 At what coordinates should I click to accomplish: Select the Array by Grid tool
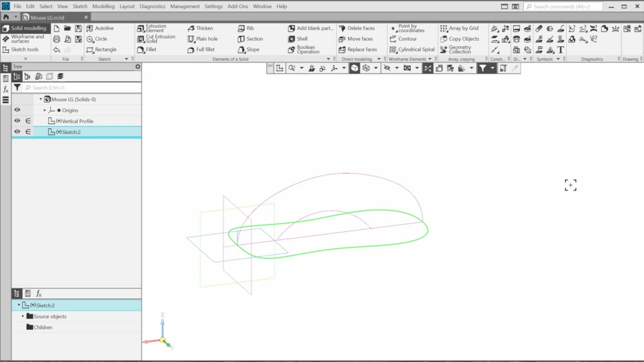pyautogui.click(x=459, y=29)
